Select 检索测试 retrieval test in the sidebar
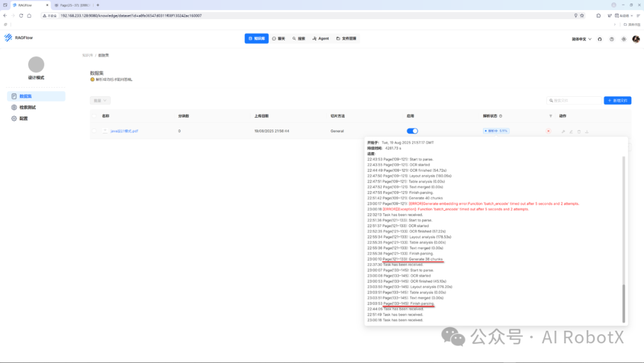 pyautogui.click(x=36, y=107)
